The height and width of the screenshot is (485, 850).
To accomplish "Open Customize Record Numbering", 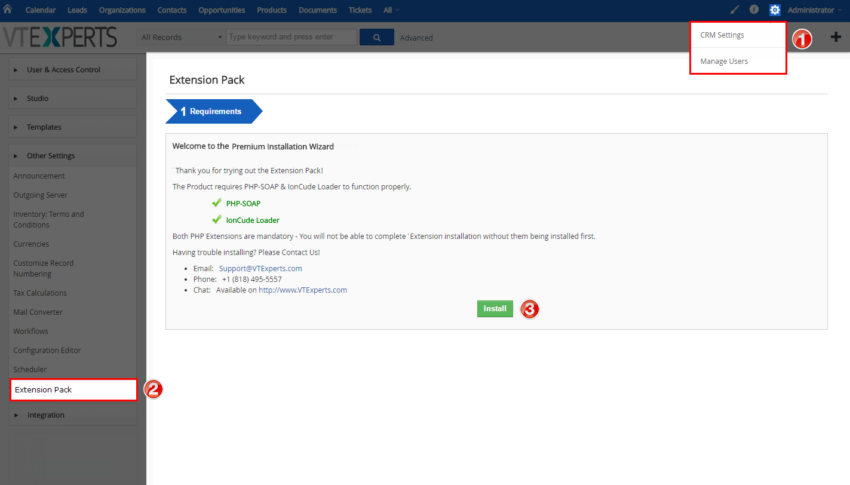I will click(43, 268).
